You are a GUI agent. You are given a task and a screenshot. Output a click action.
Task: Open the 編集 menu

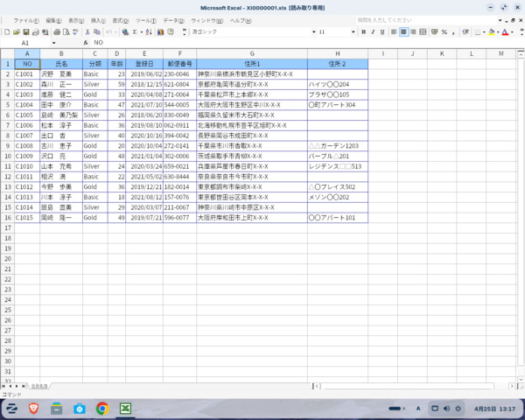pyautogui.click(x=53, y=21)
